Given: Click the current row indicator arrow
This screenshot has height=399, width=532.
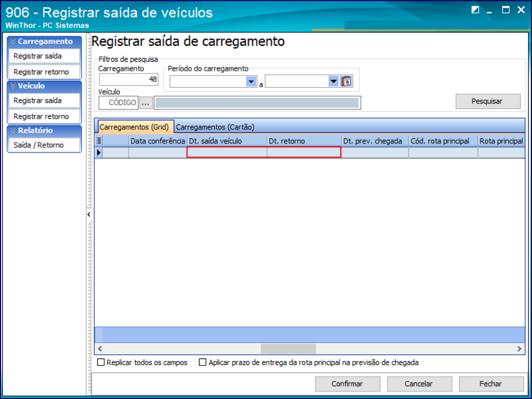Looking at the screenshot, I should coord(99,153).
